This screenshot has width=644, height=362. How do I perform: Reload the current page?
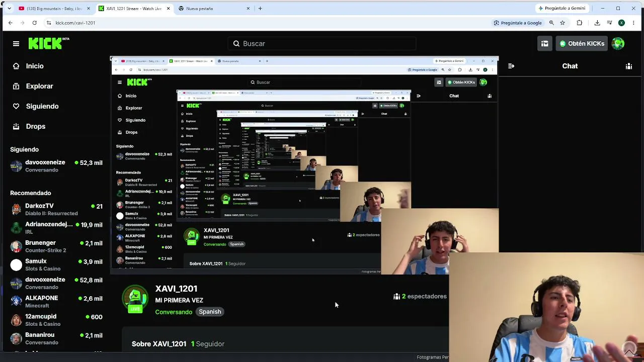click(x=34, y=23)
